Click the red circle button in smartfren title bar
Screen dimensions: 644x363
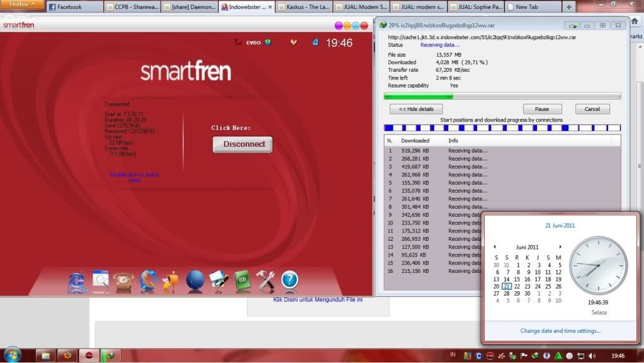[x=364, y=26]
